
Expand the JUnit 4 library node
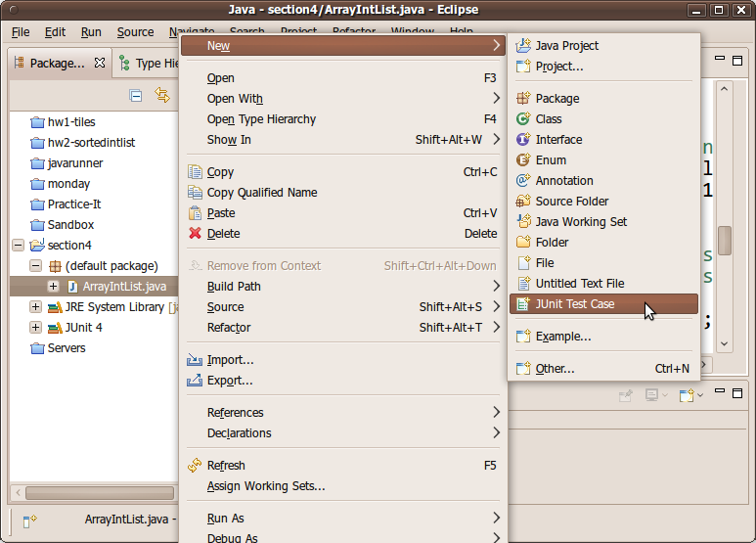pyautogui.click(x=36, y=328)
